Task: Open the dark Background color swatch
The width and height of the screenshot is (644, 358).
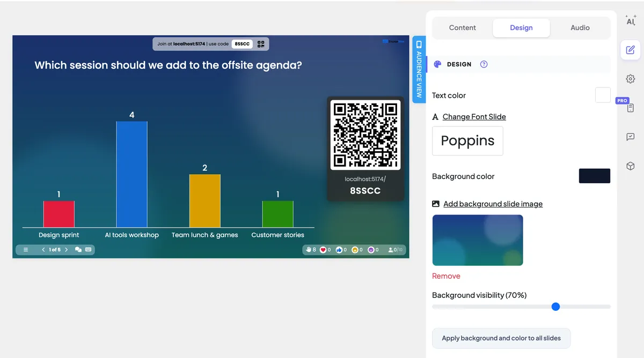Action: pyautogui.click(x=594, y=176)
